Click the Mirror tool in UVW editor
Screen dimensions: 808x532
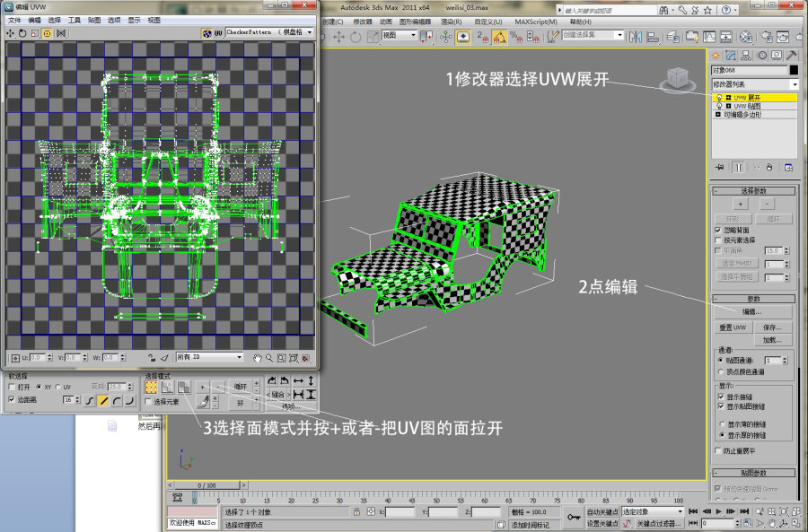coord(61,32)
